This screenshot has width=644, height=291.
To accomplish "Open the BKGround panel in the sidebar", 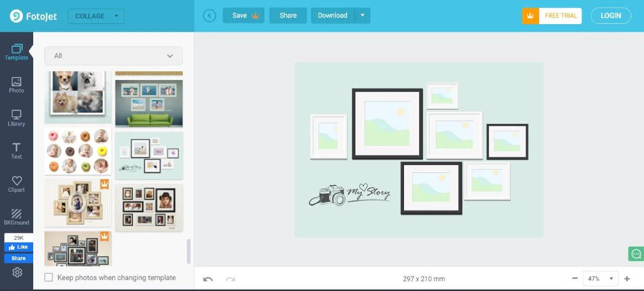I will click(x=16, y=215).
